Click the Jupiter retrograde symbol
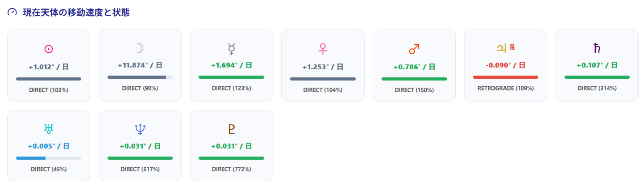The height and width of the screenshot is (191, 644). [x=502, y=47]
